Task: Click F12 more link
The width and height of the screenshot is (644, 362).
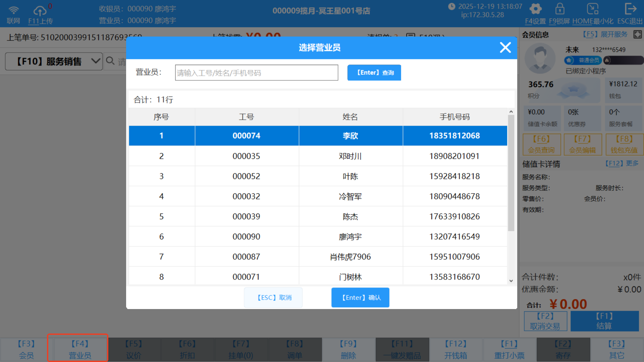Action: click(622, 164)
